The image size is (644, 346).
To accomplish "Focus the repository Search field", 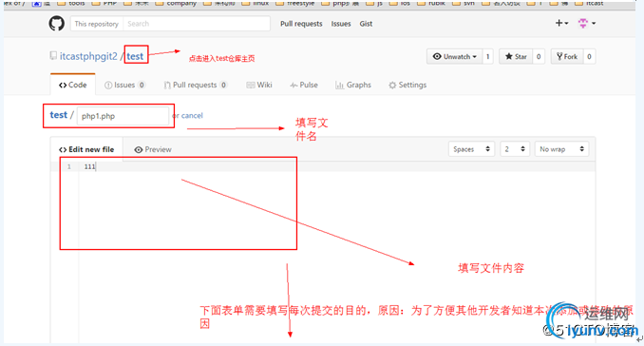I will click(197, 24).
